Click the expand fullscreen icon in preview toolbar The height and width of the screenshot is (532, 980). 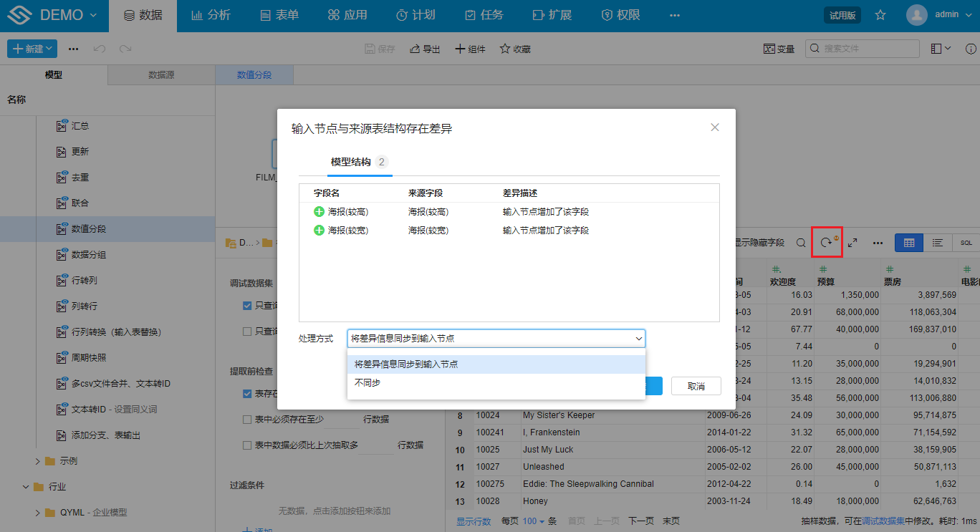tap(852, 243)
